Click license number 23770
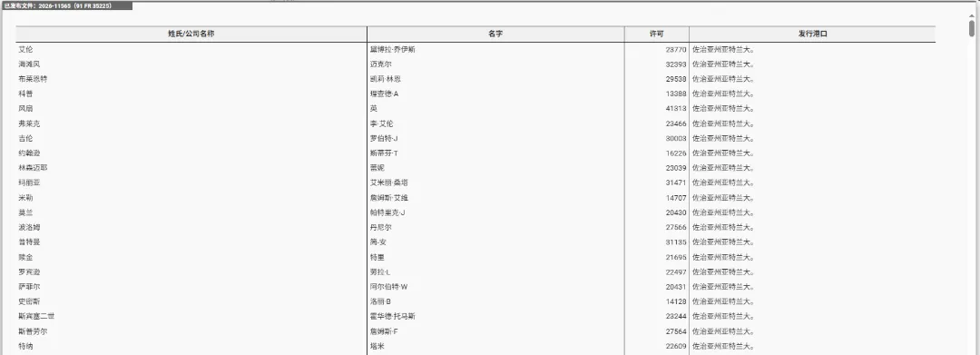Screen dimensions: 980x355 (676, 49)
